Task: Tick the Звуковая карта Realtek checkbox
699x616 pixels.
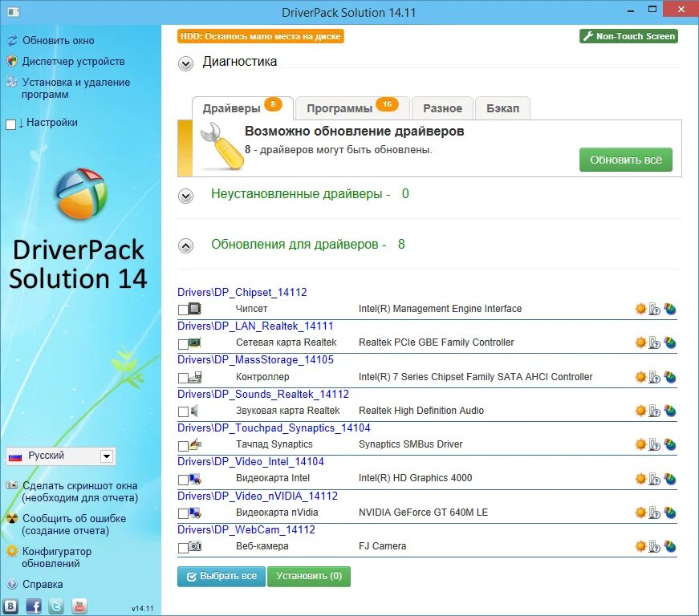Action: [x=183, y=411]
